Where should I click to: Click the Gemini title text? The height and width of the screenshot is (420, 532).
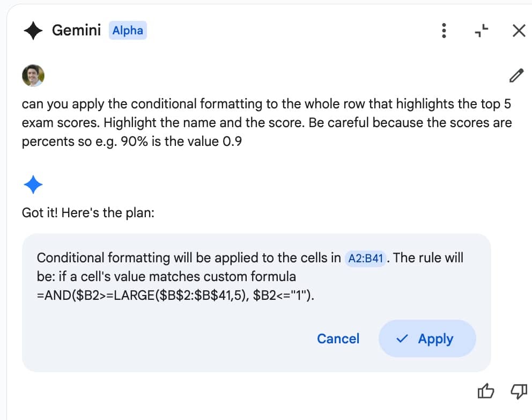tap(76, 30)
